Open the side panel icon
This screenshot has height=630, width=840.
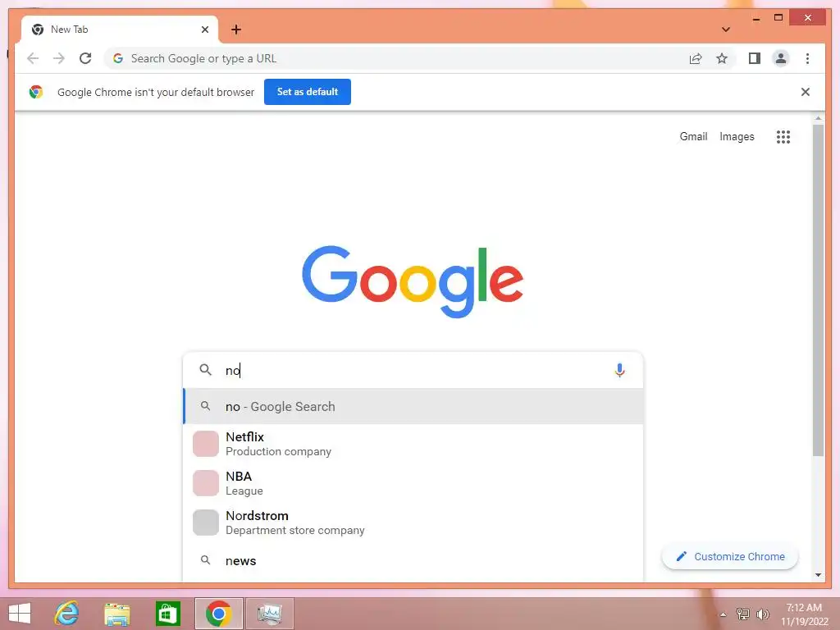(x=755, y=58)
